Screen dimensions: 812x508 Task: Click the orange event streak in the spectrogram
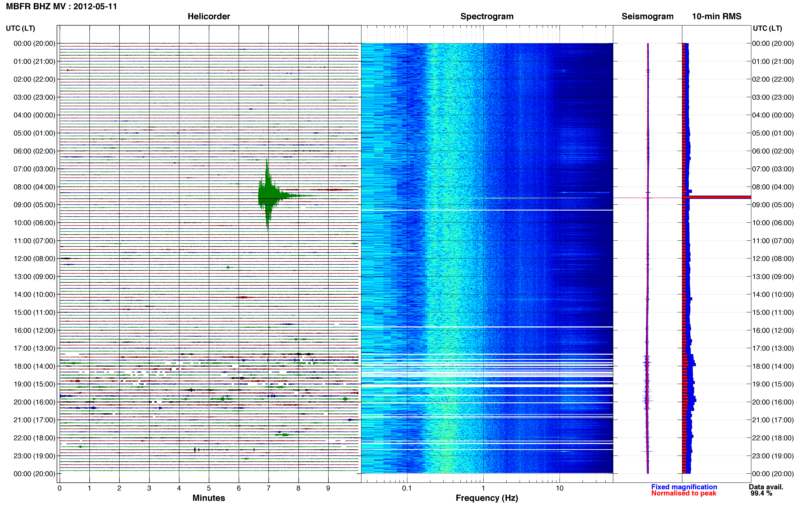pos(537,198)
